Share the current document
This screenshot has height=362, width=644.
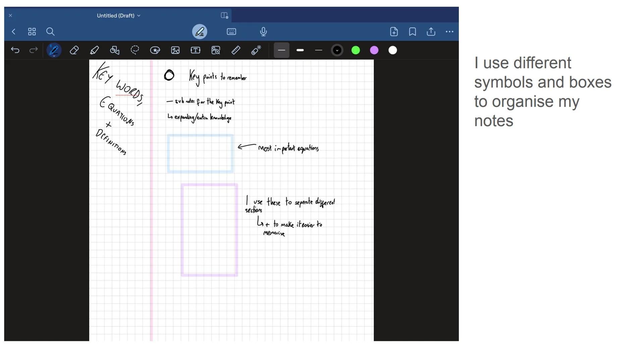coord(430,32)
